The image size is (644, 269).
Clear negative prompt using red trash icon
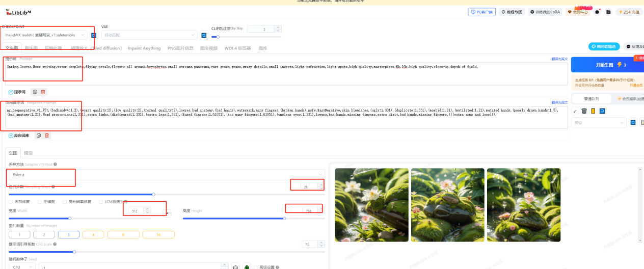click(x=47, y=135)
